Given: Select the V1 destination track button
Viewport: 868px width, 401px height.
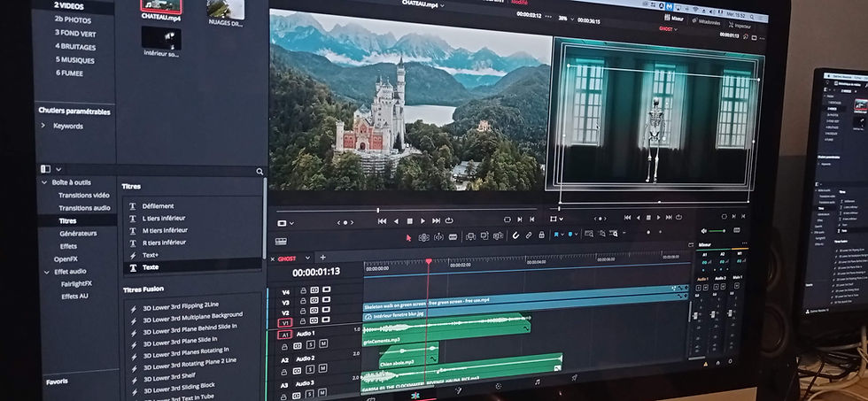Looking at the screenshot, I should click(x=284, y=323).
